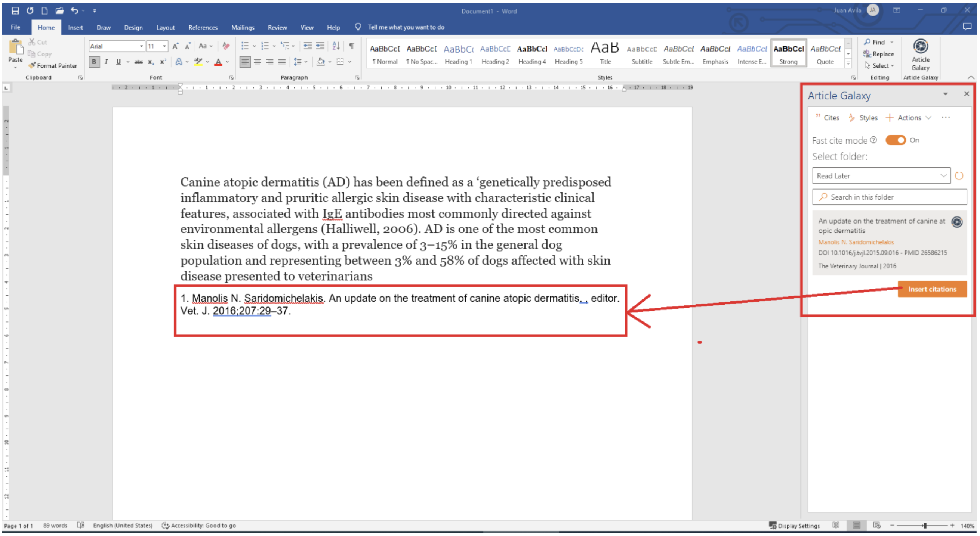The image size is (980, 536).
Task: Click author link Manolis N. Saridomichelakis
Action: pos(856,242)
